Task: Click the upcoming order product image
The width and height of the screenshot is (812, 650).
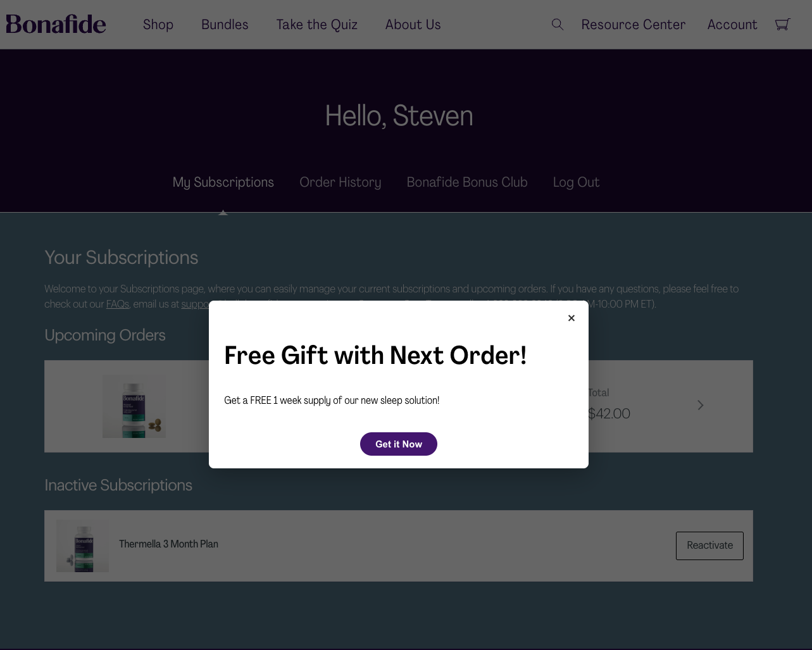Action: pos(134,406)
